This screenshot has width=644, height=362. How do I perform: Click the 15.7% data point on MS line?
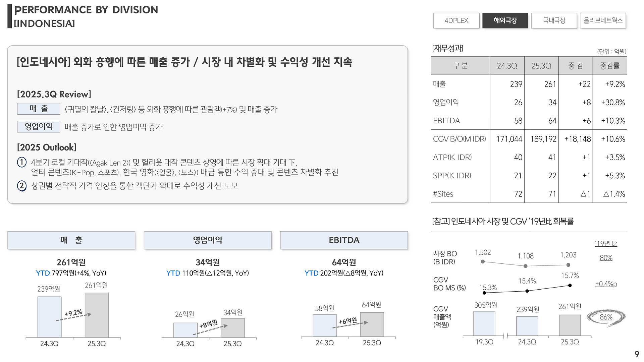tap(570, 286)
